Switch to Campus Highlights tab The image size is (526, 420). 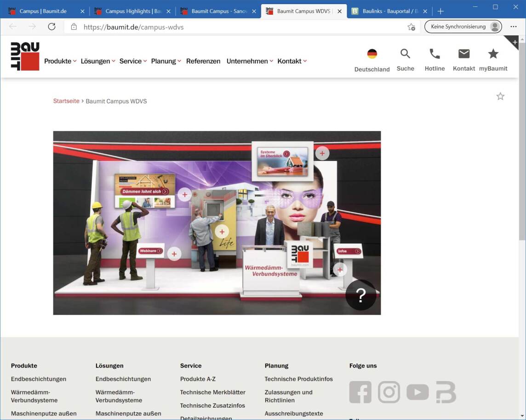133,11
